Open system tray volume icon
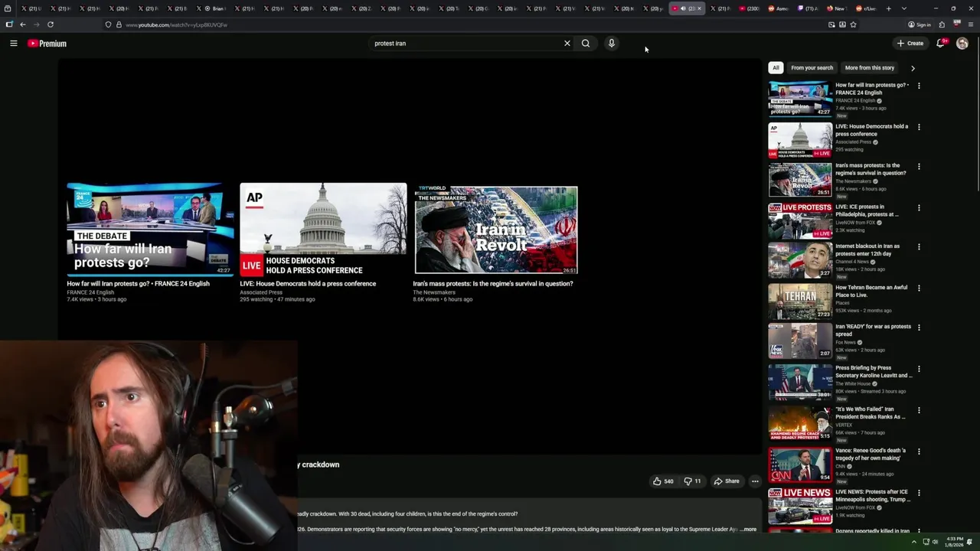The width and height of the screenshot is (980, 551). [935, 542]
